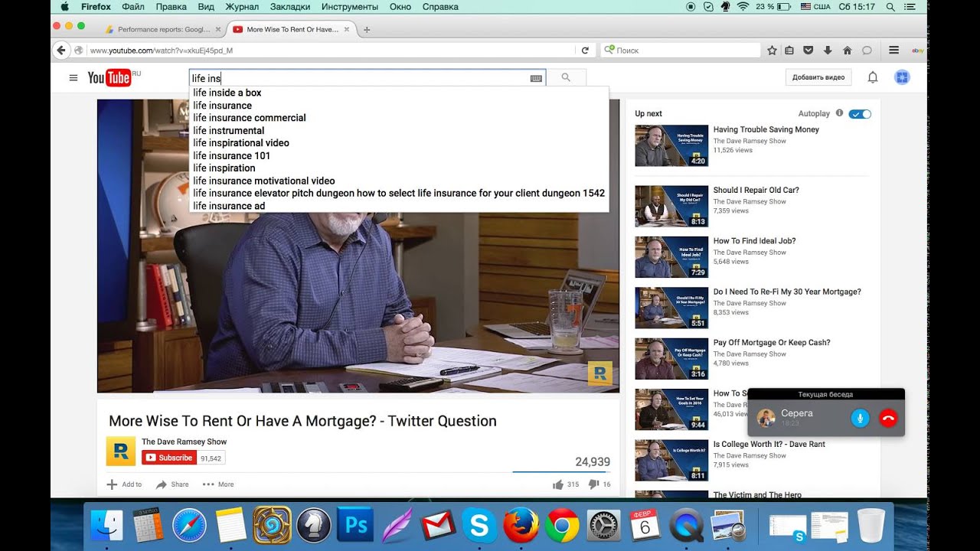Viewport: 980px width, 551px height.
Task: Open The Dave Ramsey Show channel avatar
Action: (x=121, y=452)
